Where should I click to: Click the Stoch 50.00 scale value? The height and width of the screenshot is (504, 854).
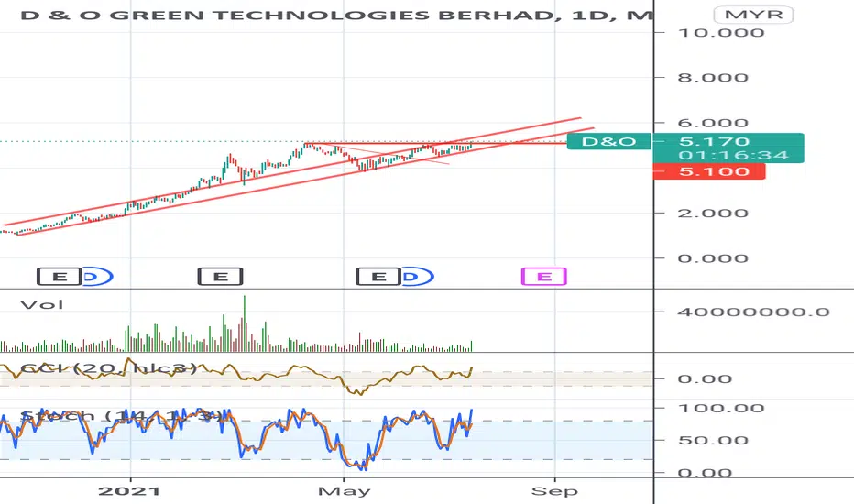point(713,440)
